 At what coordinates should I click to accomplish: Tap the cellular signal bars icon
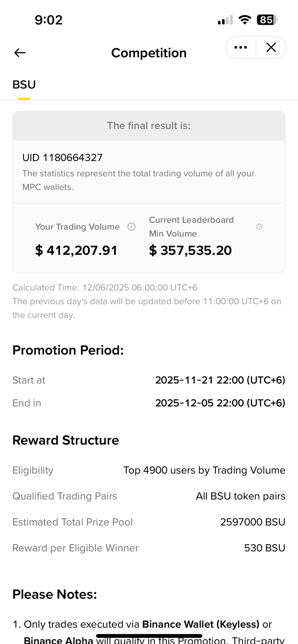coord(225,20)
